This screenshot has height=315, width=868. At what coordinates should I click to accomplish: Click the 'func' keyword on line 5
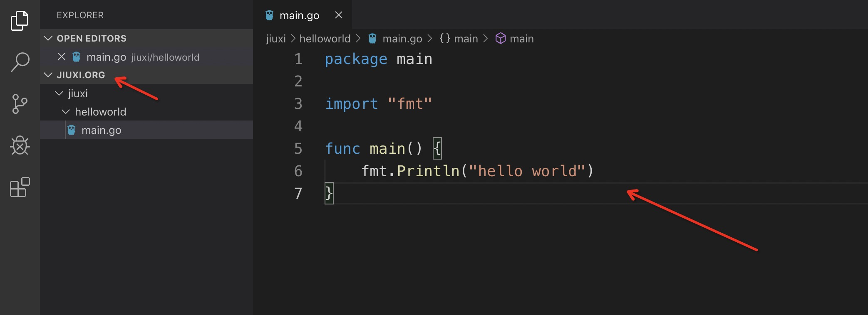(x=342, y=149)
